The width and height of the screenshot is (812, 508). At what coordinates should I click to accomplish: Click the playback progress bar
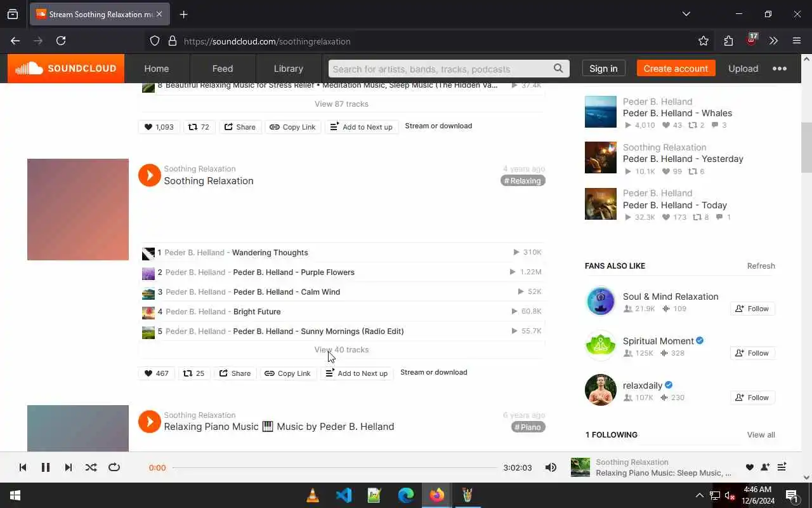coord(334,467)
